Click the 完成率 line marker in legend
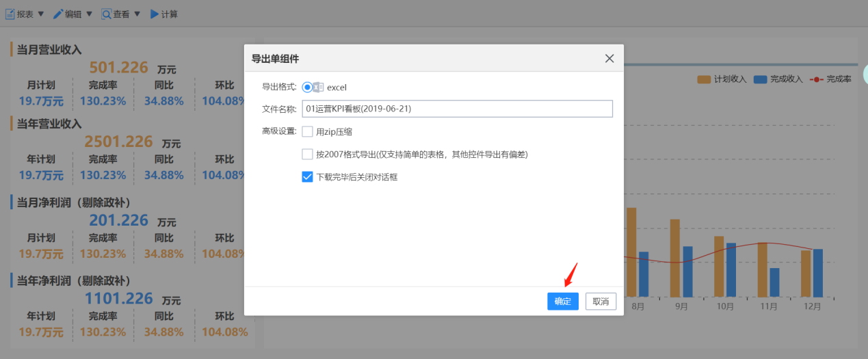This screenshot has width=868, height=359. 817,79
